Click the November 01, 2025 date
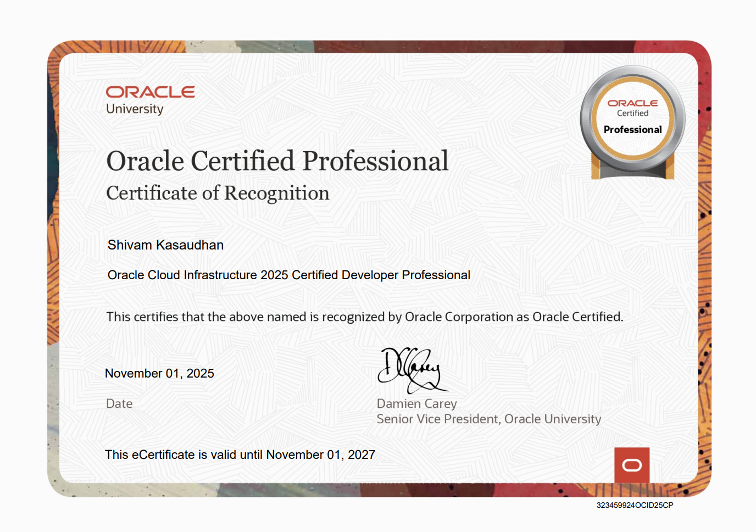The image size is (756, 532). click(x=159, y=373)
